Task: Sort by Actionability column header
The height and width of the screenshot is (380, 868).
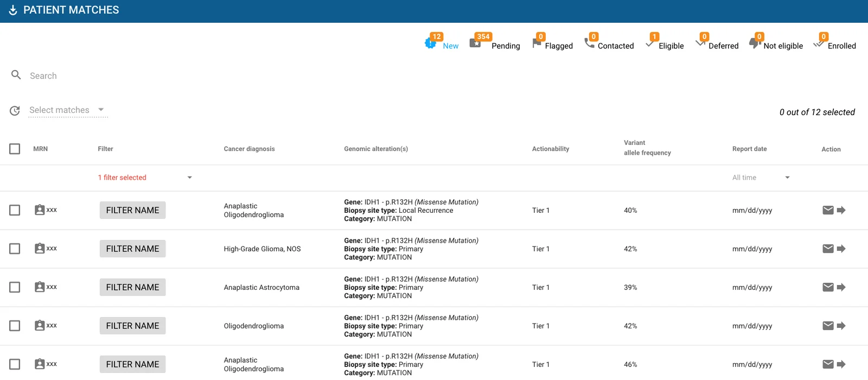Action: (x=551, y=149)
